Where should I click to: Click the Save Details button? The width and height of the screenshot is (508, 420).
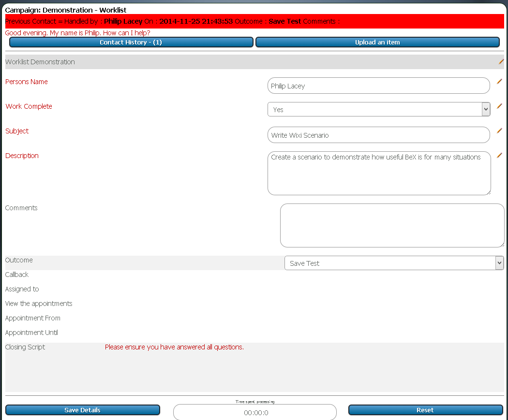point(83,410)
